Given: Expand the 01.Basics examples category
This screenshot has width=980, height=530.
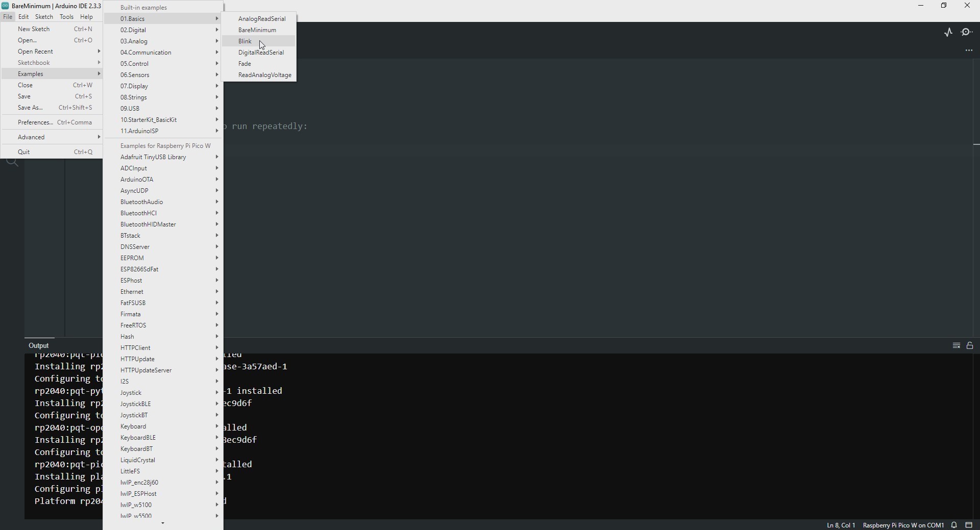Looking at the screenshot, I should coord(163,19).
